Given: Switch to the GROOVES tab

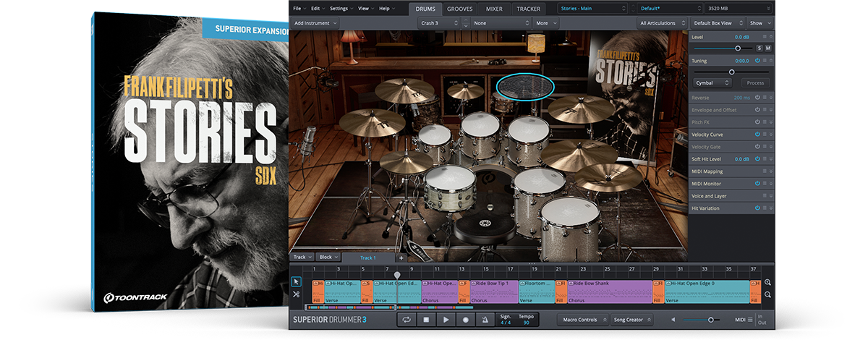Looking at the screenshot, I should pos(460,9).
